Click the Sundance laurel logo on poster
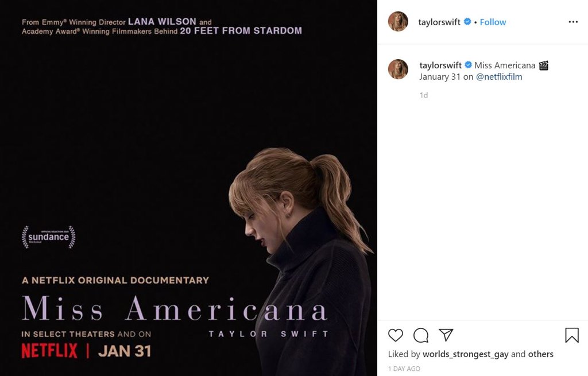Screen dimensions: 588x376 coord(49,237)
